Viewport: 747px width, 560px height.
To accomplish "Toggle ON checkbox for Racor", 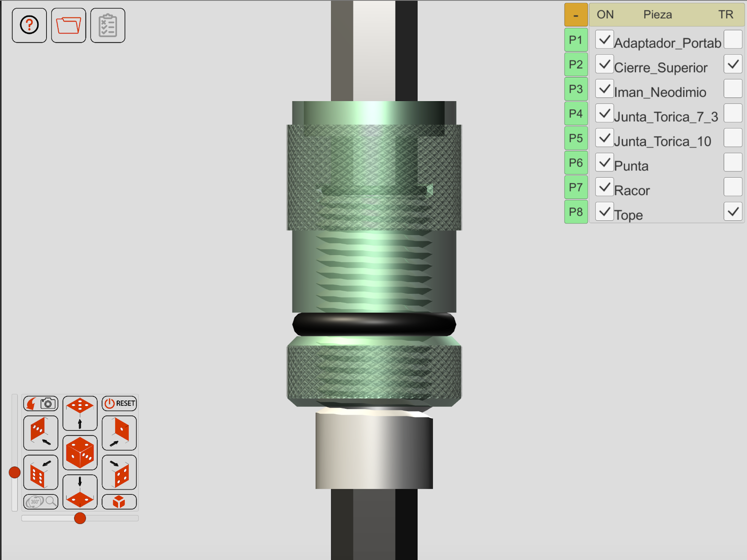I will (x=605, y=187).
